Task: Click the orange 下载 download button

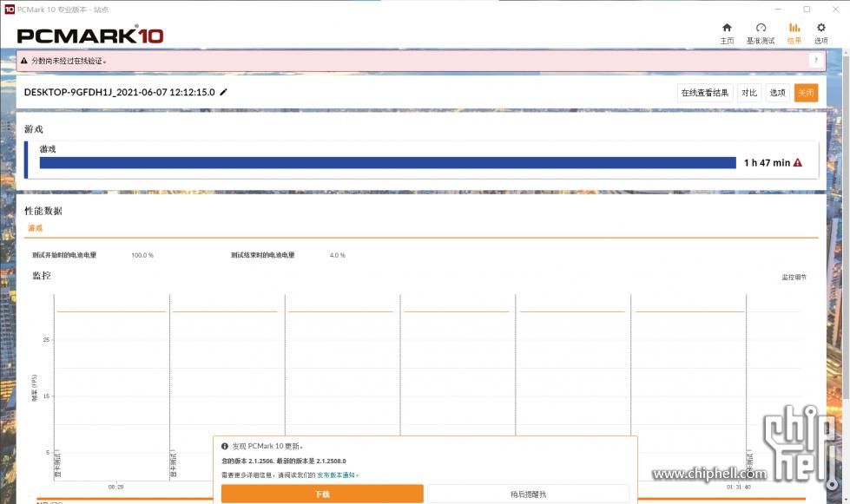Action: coord(322,494)
